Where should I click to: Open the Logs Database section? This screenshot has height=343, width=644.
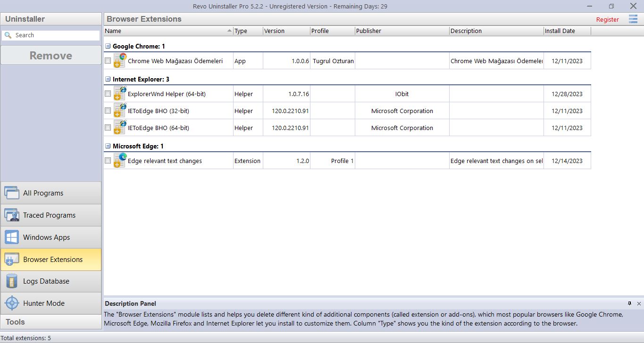pyautogui.click(x=51, y=281)
